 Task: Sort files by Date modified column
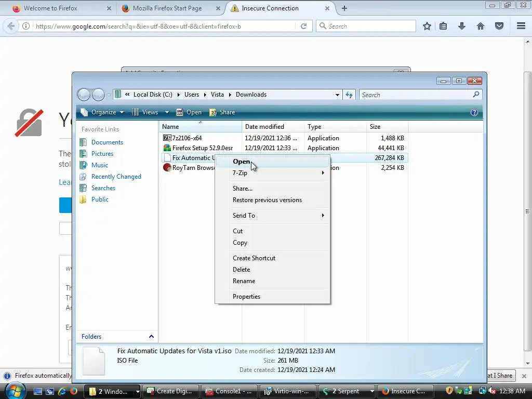tap(273, 127)
